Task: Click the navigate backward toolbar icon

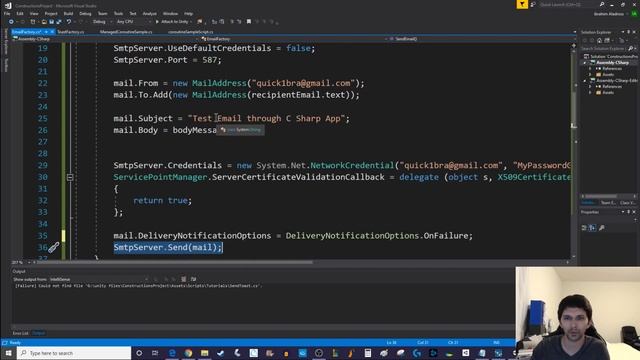Action: [11, 22]
